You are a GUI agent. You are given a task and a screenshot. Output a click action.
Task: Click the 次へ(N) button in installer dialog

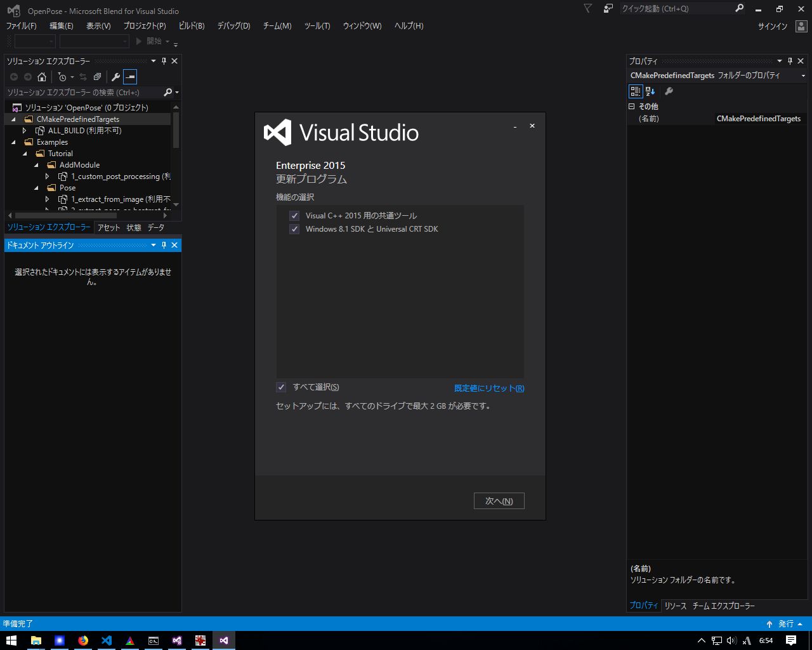click(x=499, y=501)
